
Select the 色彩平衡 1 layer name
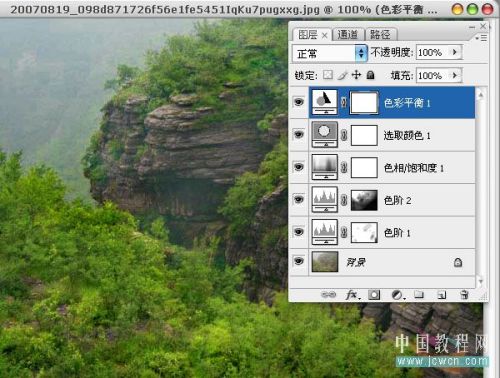point(407,103)
